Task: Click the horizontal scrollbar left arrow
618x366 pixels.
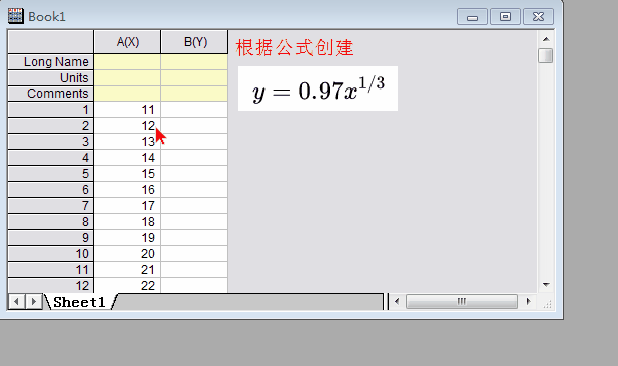Action: [x=397, y=302]
